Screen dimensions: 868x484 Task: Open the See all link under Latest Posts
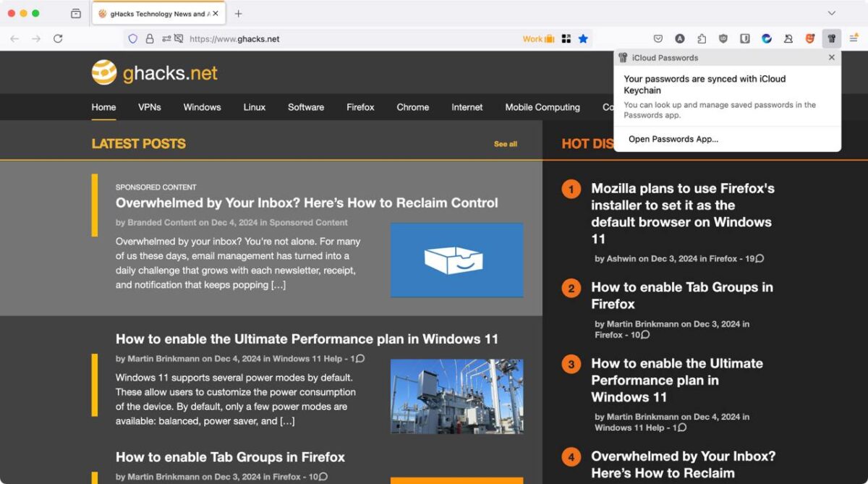pyautogui.click(x=505, y=144)
